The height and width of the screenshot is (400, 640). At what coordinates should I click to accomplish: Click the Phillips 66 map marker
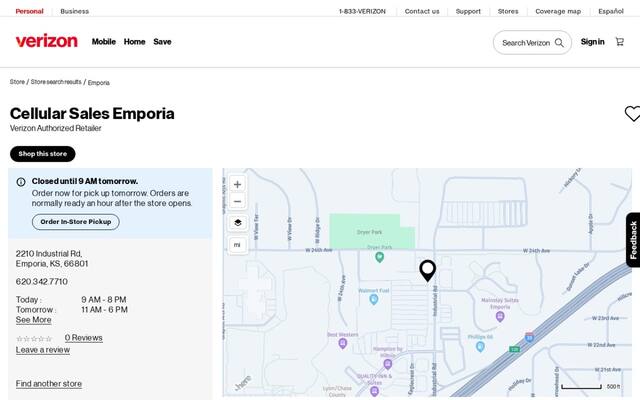(x=480, y=347)
